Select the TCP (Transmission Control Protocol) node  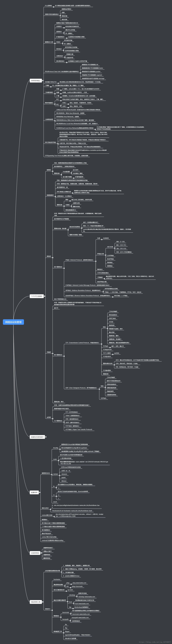tap(82, 343)
